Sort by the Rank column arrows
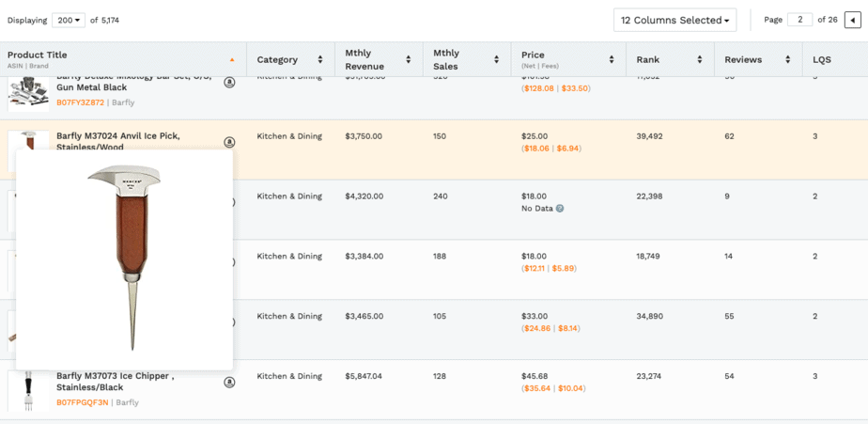868x424 pixels. 700,60
